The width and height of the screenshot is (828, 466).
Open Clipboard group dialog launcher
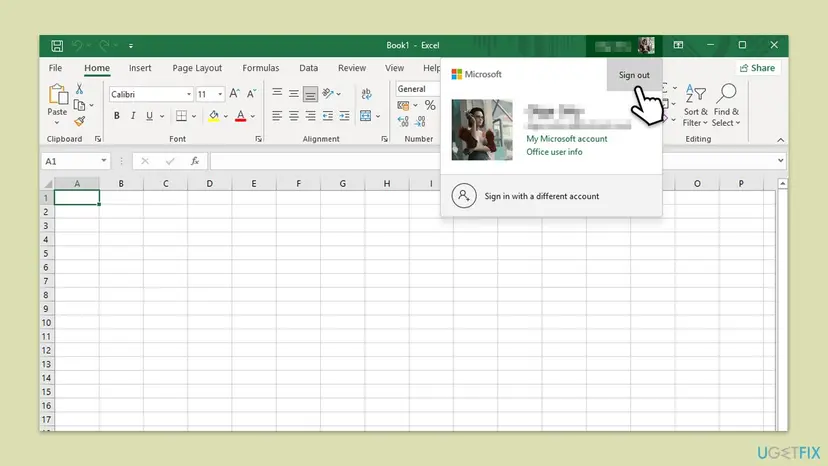click(x=98, y=139)
